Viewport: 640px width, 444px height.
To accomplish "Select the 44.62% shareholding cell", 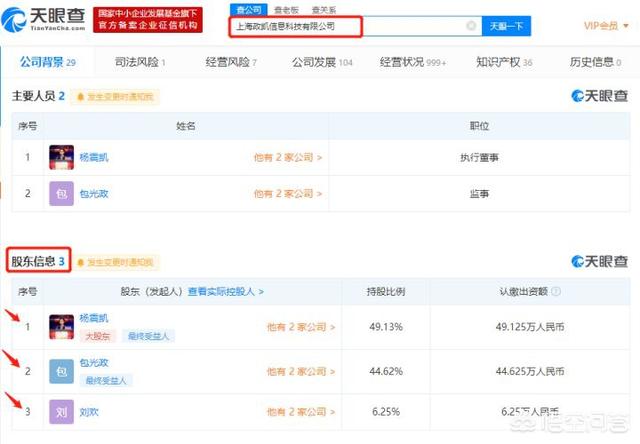I will tap(386, 371).
